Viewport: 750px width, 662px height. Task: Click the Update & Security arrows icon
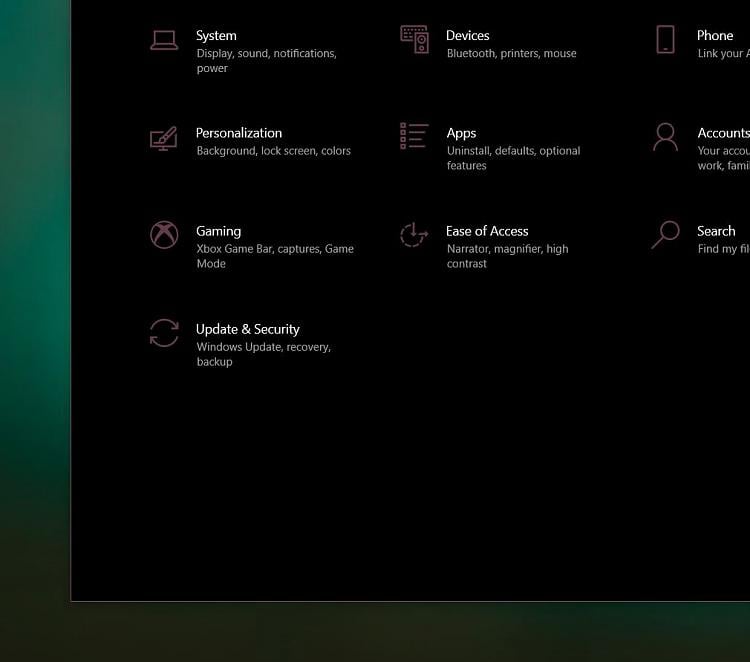coord(164,333)
